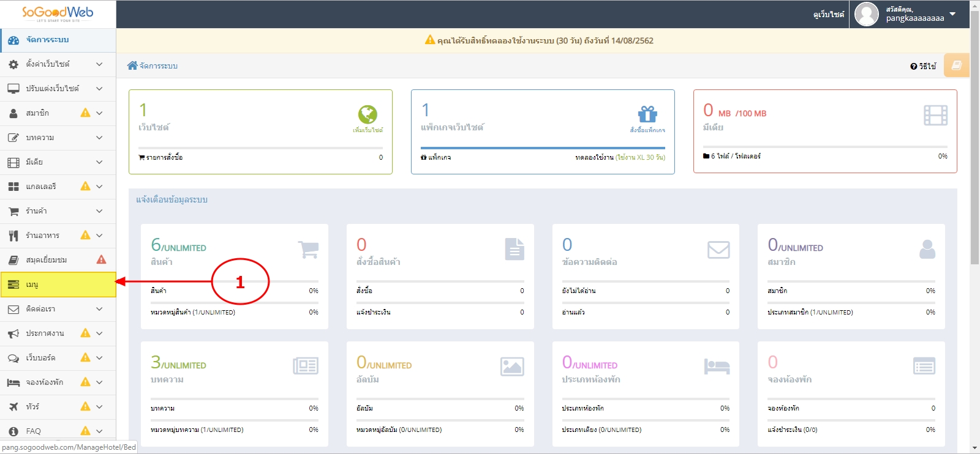Image resolution: width=980 pixels, height=454 pixels.
Task: Click the red warning beside สมุดเยี่ยมชม
Action: [102, 259]
